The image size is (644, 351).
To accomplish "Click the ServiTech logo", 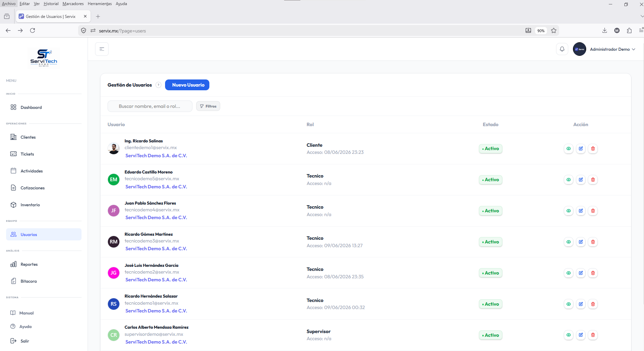I will point(44,57).
